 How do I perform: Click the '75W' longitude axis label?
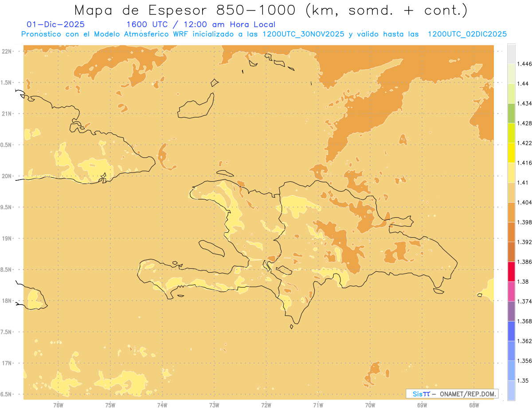[x=110, y=405]
